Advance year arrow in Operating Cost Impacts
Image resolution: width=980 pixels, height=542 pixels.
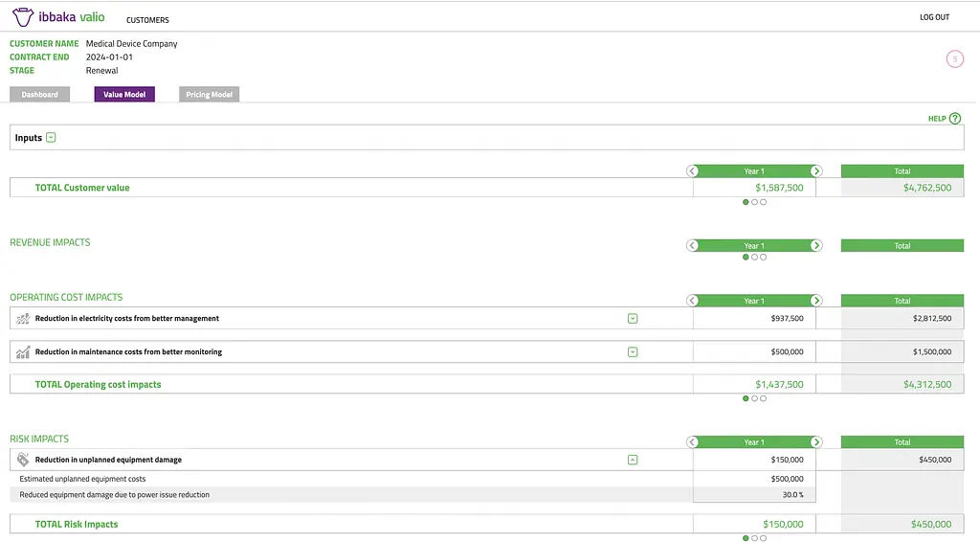coord(815,301)
